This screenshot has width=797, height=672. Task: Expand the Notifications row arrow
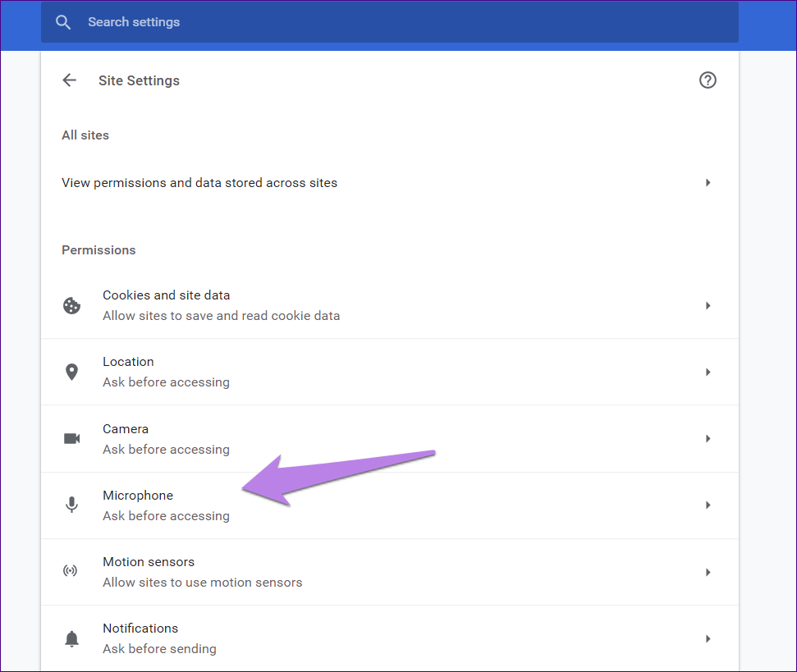coord(708,638)
